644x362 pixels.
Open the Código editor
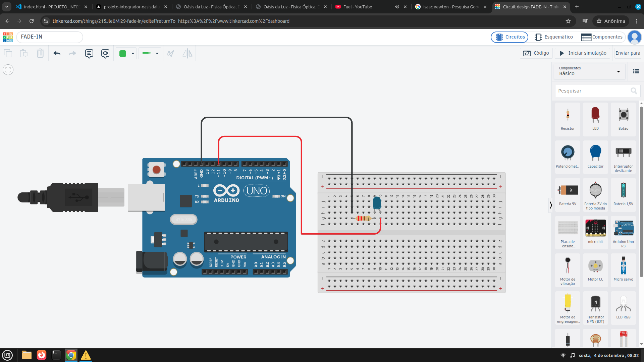click(536, 53)
